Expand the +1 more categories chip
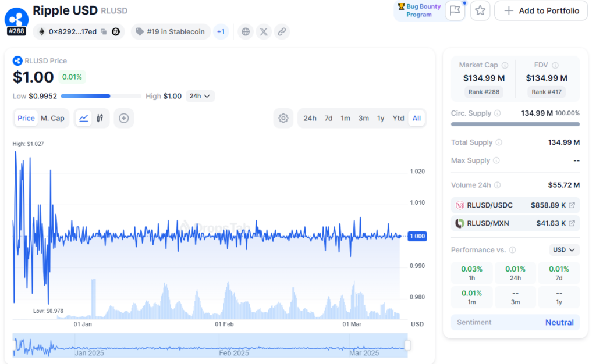596x364 pixels. tap(221, 32)
